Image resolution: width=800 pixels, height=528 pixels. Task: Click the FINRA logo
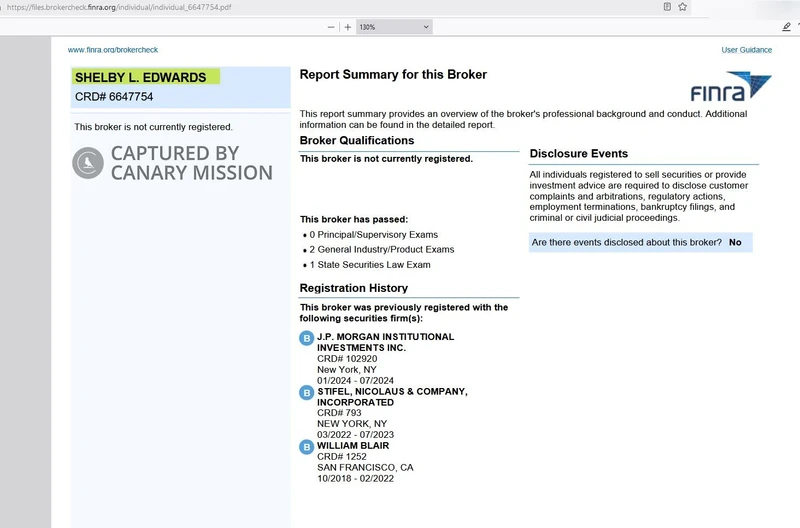[x=731, y=87]
